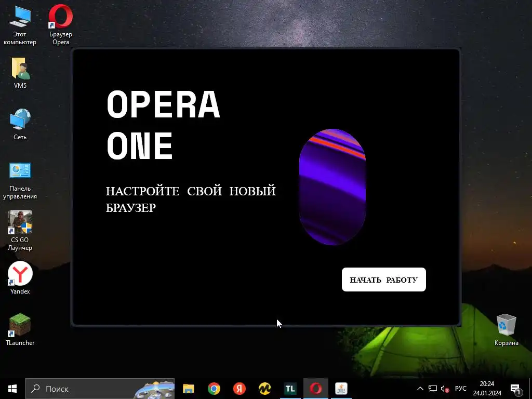Open Этот компьютер desktop icon
Screen dimensions: 532x399
click(x=20, y=25)
